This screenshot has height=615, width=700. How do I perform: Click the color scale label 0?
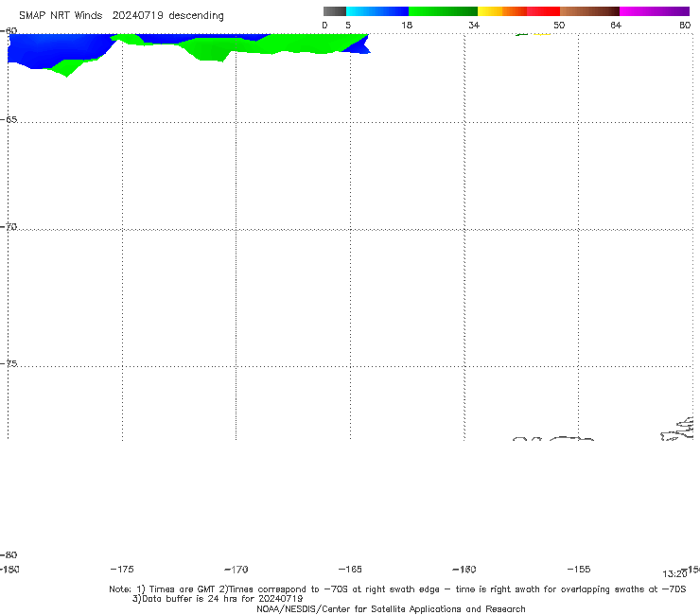pyautogui.click(x=324, y=25)
